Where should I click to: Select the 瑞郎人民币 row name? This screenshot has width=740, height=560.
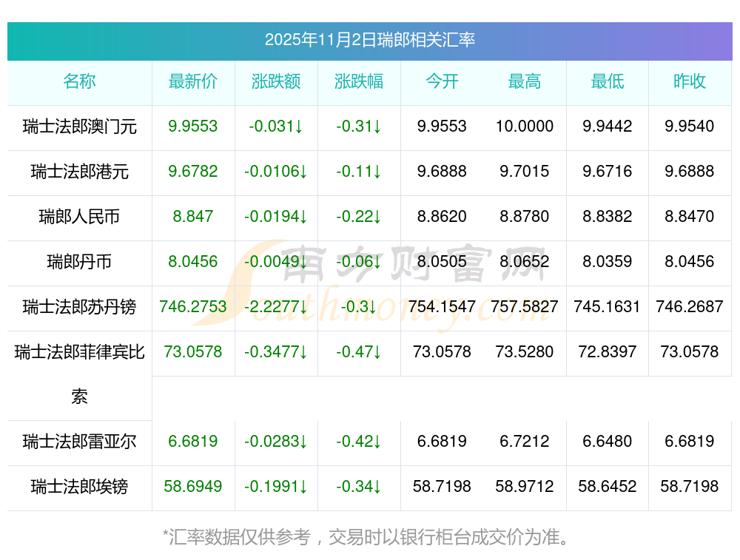point(79,217)
